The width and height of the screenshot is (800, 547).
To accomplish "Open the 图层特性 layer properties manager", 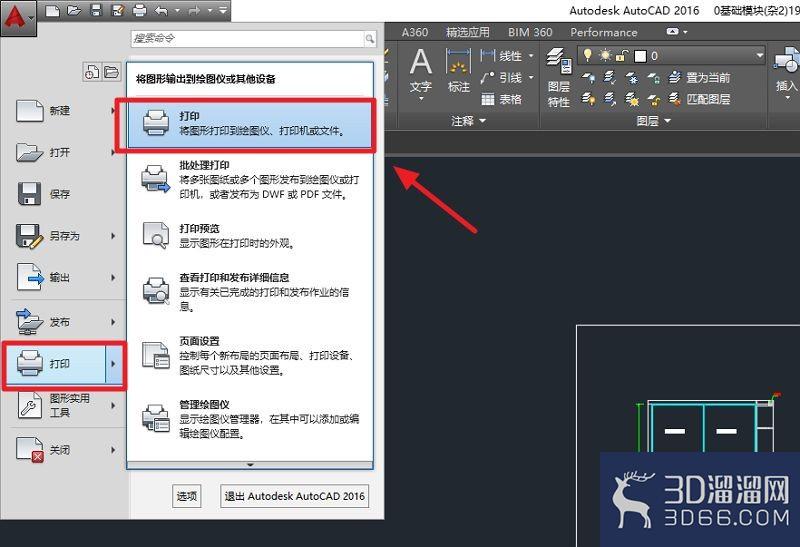I will click(559, 78).
